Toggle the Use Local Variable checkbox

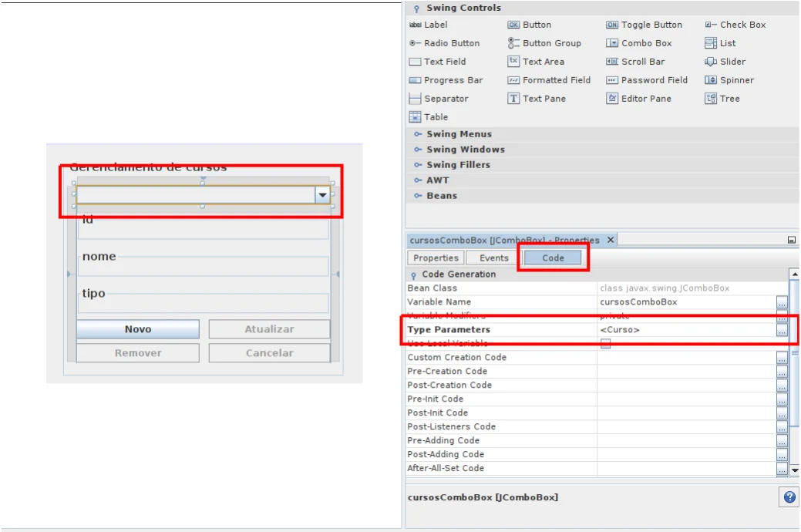(x=605, y=343)
